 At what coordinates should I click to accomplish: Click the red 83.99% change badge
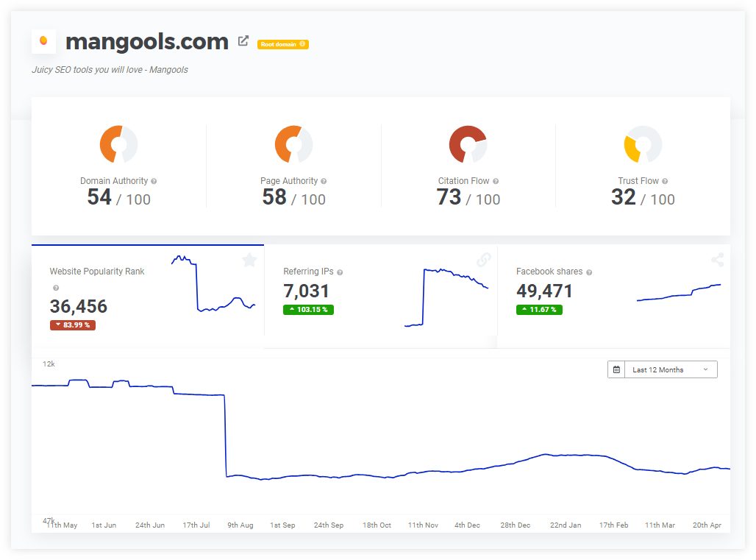point(72,325)
